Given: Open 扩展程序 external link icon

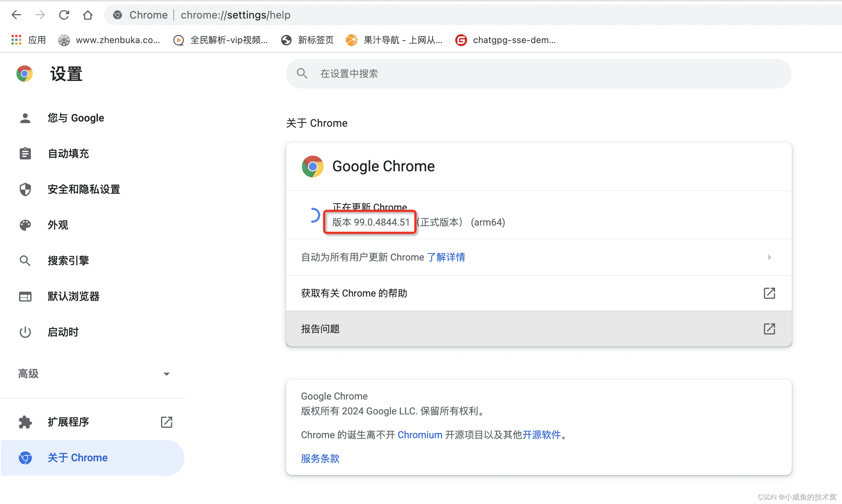Looking at the screenshot, I should [166, 422].
